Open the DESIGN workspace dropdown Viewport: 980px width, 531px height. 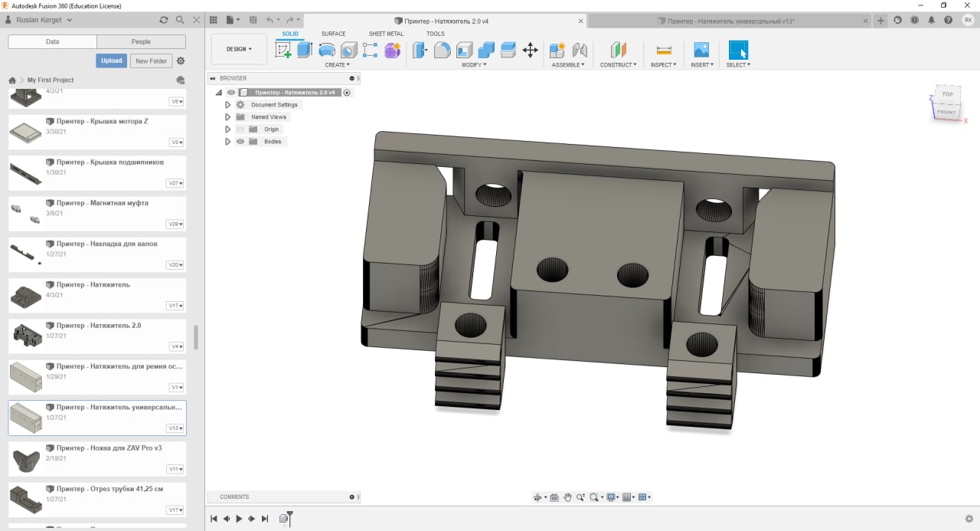point(239,49)
